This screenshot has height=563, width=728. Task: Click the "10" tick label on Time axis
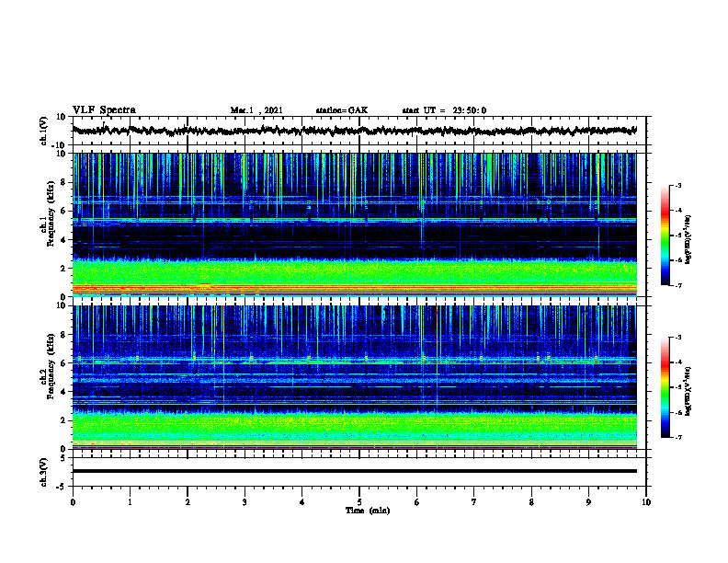646,502
